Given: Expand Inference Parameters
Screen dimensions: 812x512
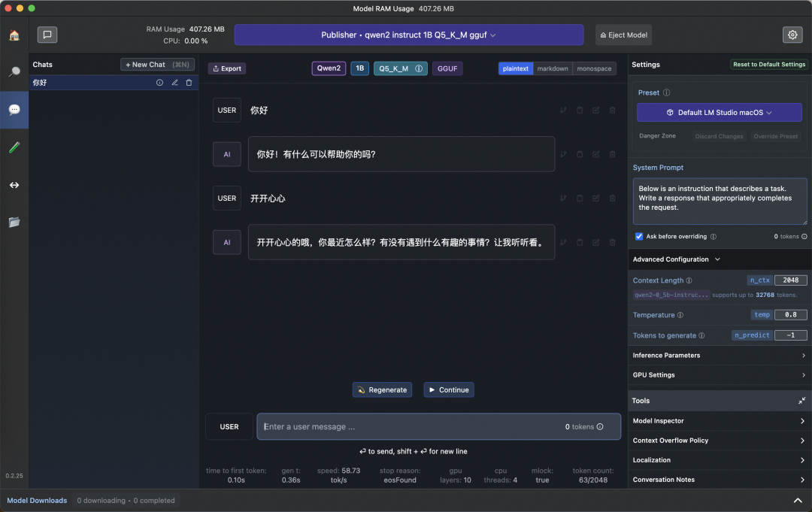Looking at the screenshot, I should click(x=719, y=355).
